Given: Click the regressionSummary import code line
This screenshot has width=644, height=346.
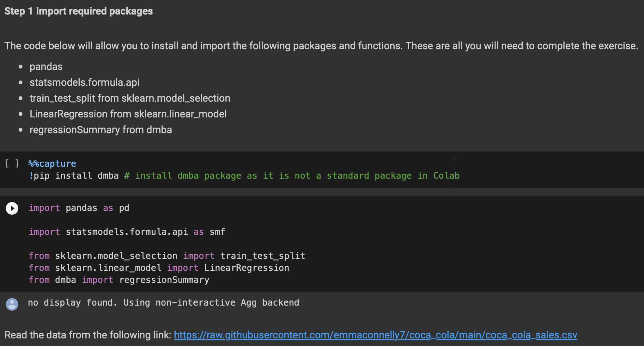Looking at the screenshot, I should click(119, 280).
